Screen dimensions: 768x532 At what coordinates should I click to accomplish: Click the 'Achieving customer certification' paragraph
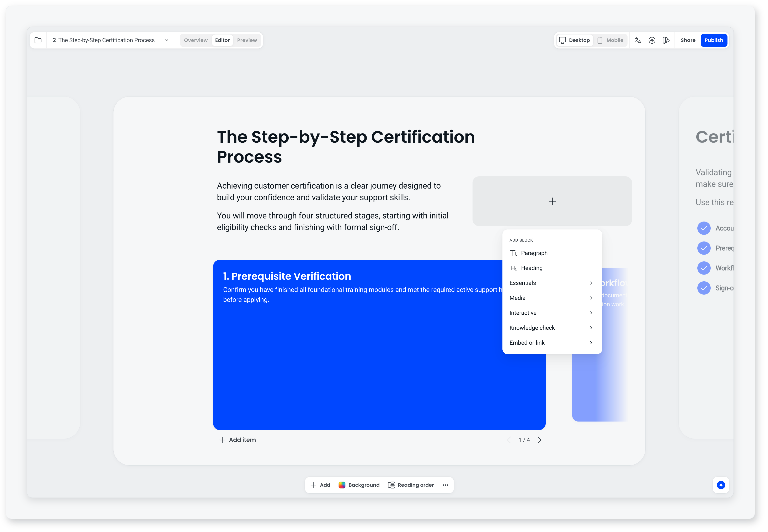(x=329, y=192)
